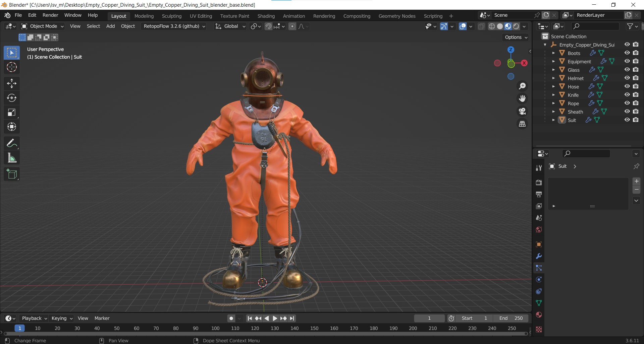Open the Output properties tab
The image size is (644, 344).
click(x=539, y=194)
